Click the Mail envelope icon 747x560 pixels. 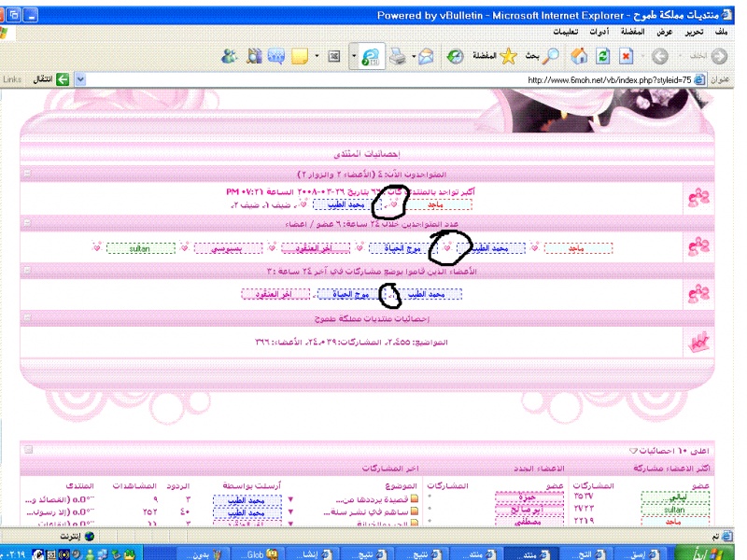[426, 56]
